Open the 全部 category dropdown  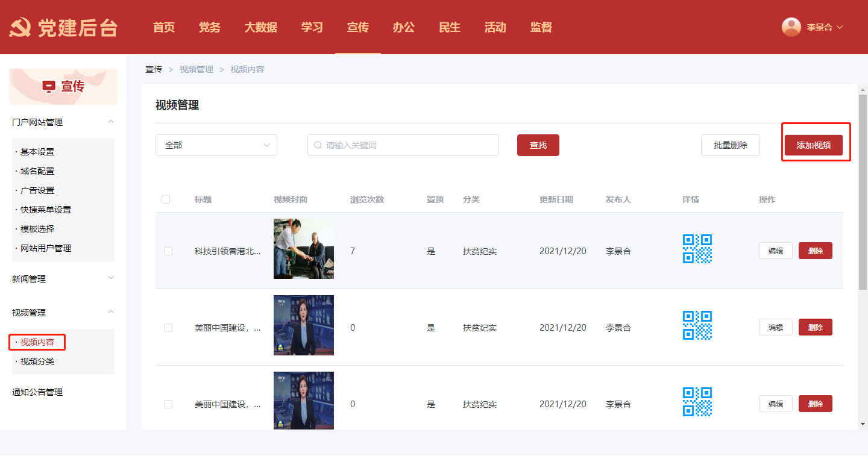(216, 145)
